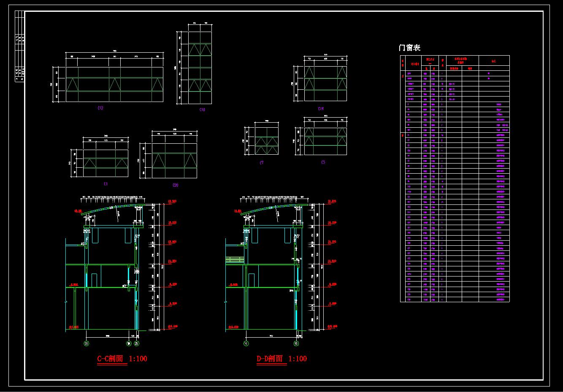This screenshot has width=563, height=392.
Task: Select the C14 window elevation drawing
Action: pyautogui.click(x=325, y=83)
